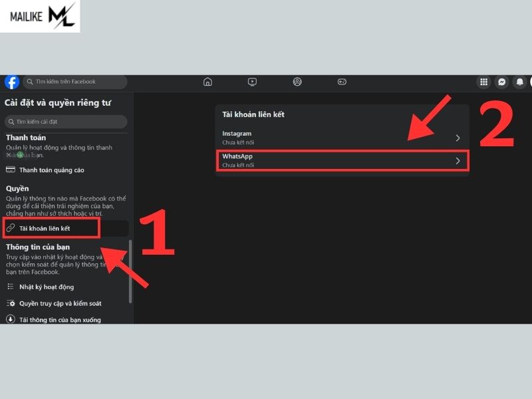Expand the Instagram row chevron
Image resolution: width=532 pixels, height=399 pixels.
pos(458,138)
